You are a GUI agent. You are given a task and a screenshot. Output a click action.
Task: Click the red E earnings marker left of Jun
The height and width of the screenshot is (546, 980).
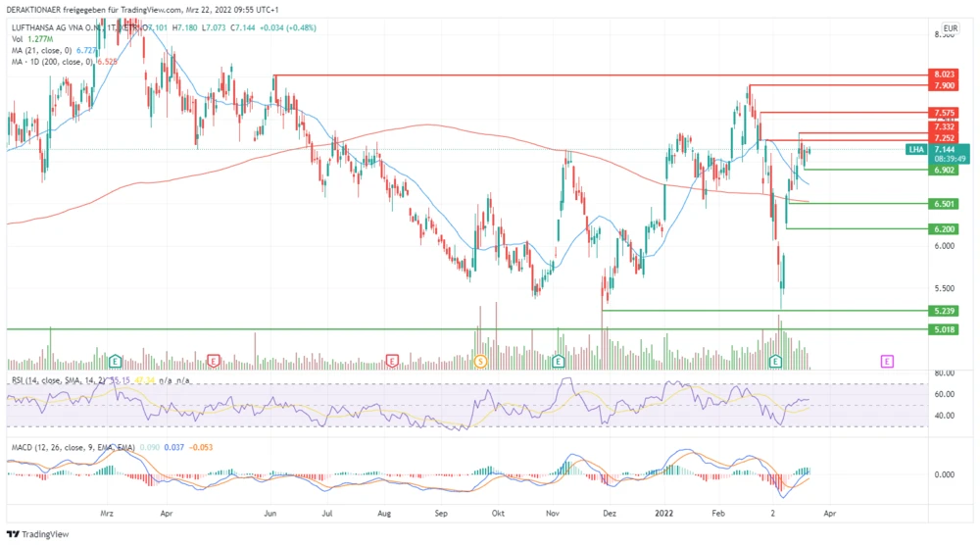[x=213, y=361]
